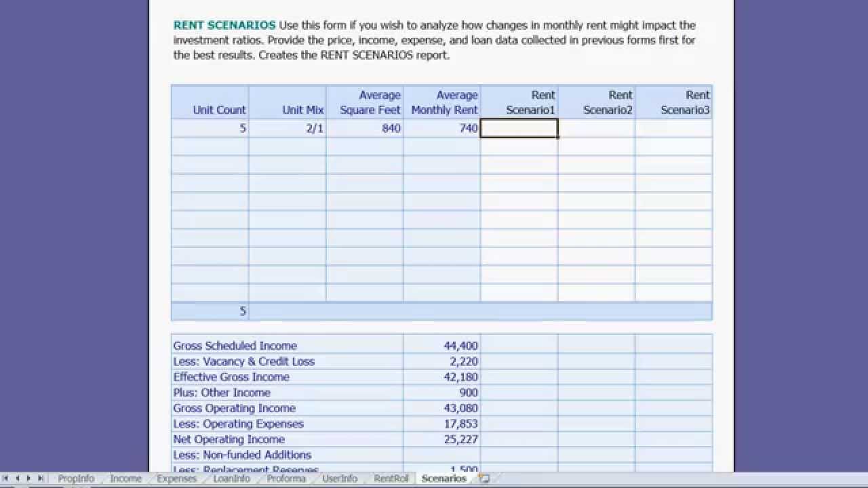
Task: Go to first sheet navigation arrow
Action: click(6, 479)
